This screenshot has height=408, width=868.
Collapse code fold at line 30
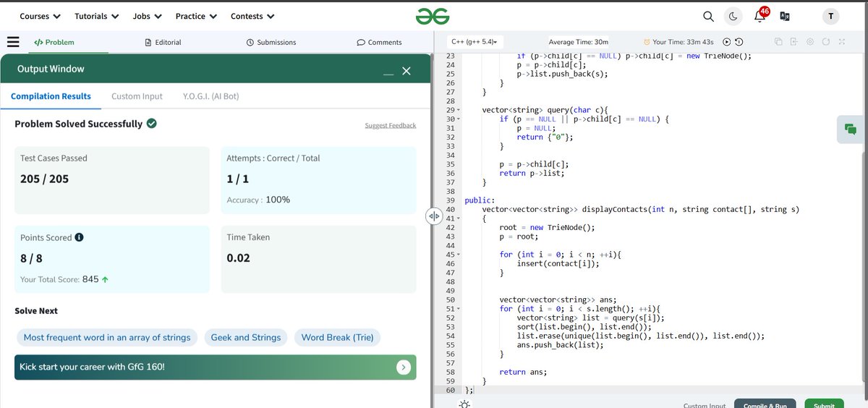[459, 119]
